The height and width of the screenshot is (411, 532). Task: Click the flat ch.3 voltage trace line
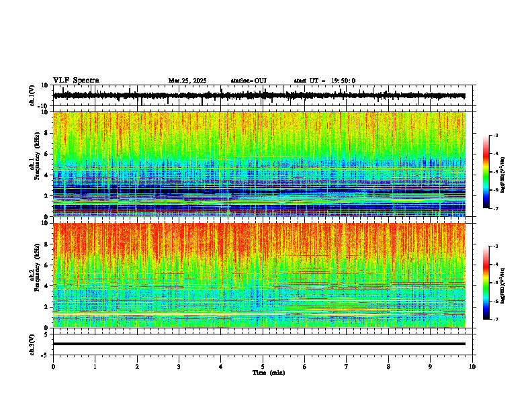coord(259,344)
